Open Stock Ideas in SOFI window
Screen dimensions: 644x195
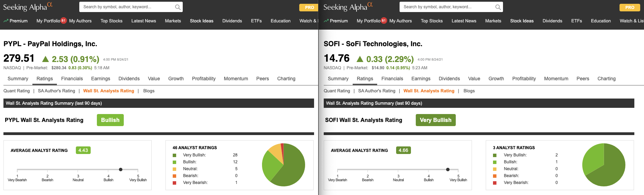pyautogui.click(x=522, y=21)
